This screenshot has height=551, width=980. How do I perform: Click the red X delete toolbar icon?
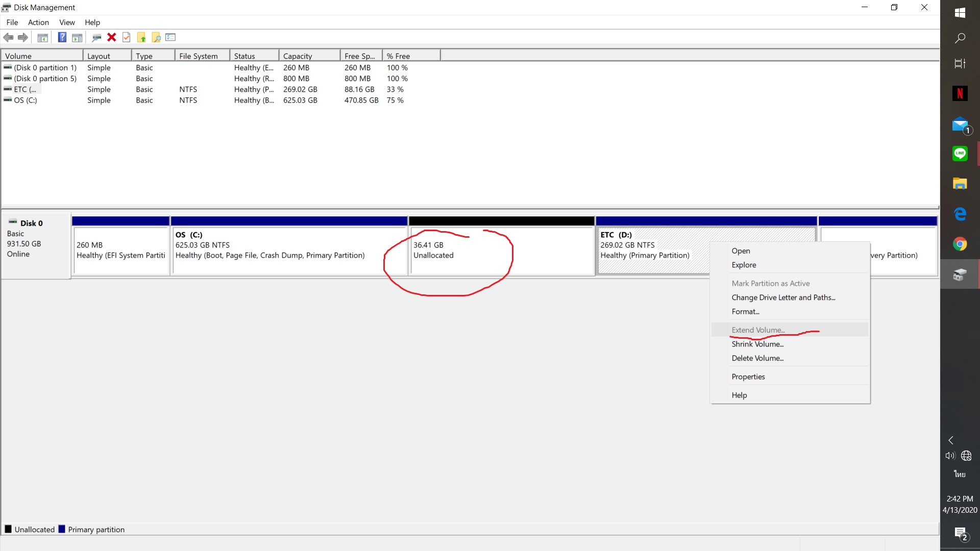[111, 37]
